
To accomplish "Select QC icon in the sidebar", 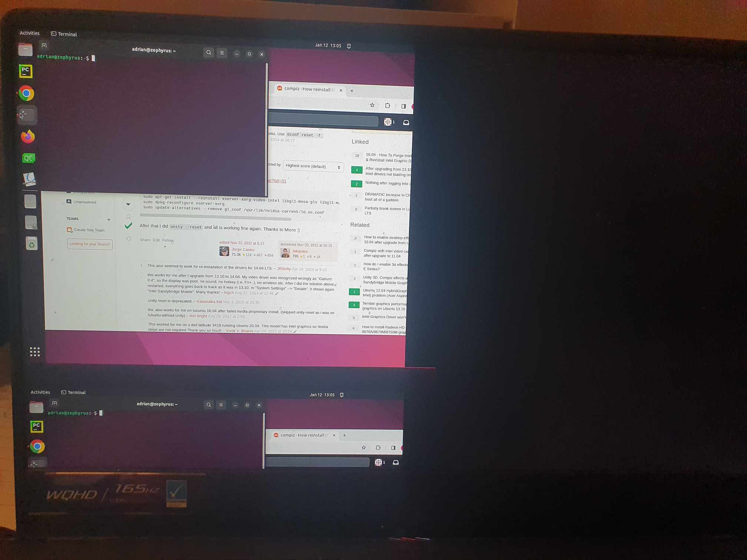I will [x=28, y=158].
